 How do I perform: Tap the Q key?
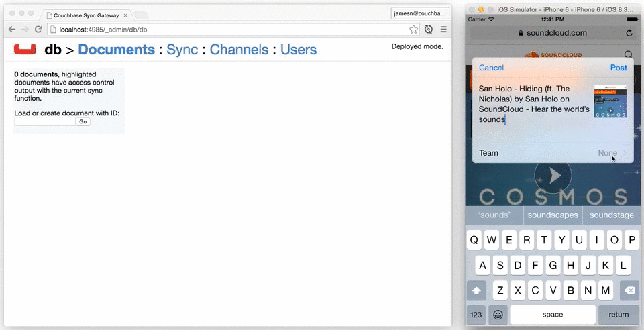tap(474, 240)
